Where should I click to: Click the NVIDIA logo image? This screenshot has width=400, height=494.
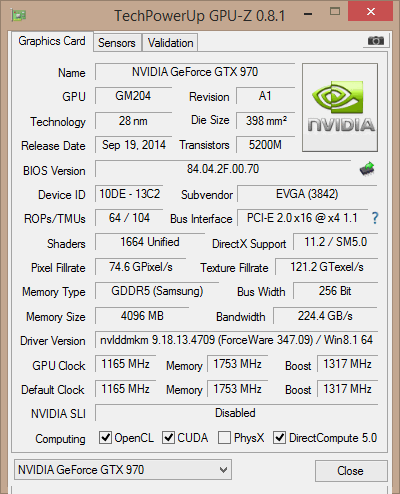point(340,108)
